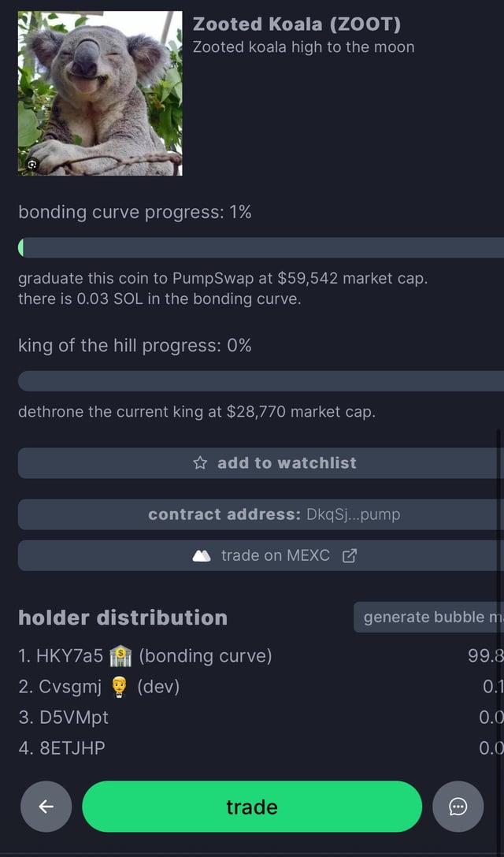
Task: Select holder D5VMpt
Action: pyautogui.click(x=63, y=718)
